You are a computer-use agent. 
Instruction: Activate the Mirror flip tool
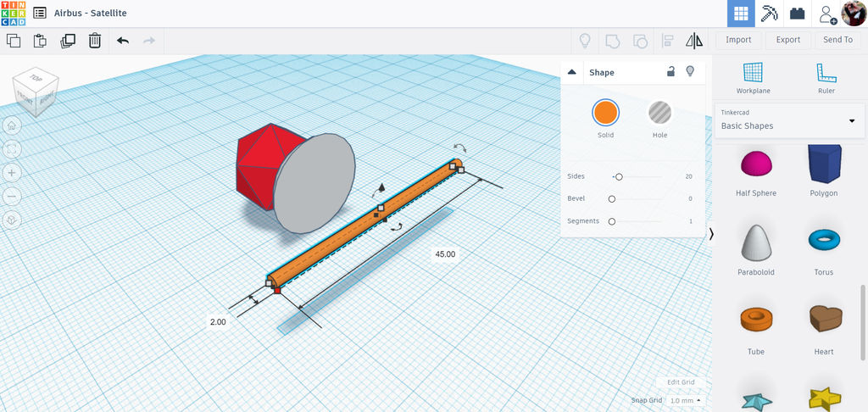tap(694, 41)
